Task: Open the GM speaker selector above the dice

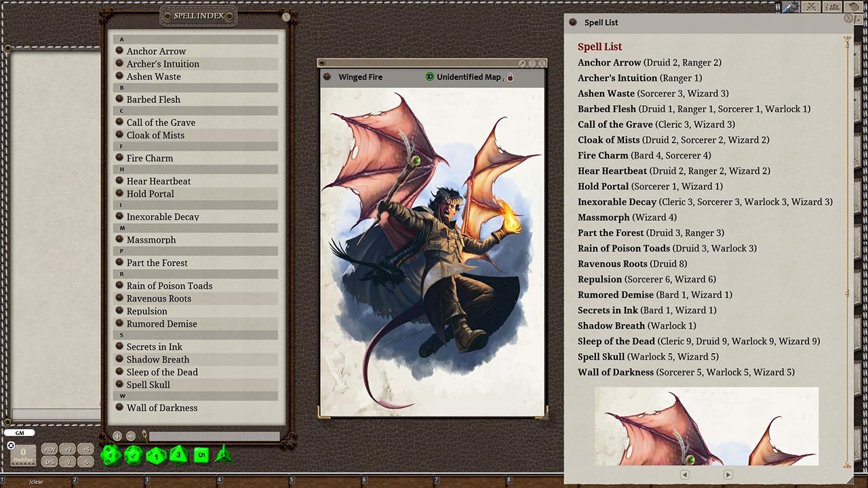Action: (19, 432)
